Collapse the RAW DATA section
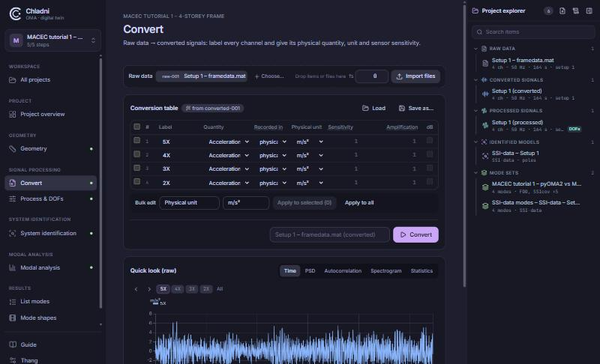Viewport: 600px width, 364px height. click(475, 49)
